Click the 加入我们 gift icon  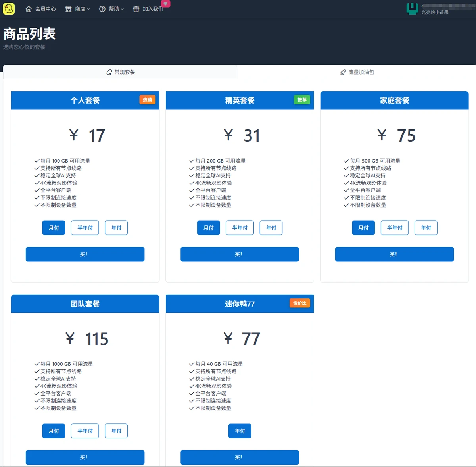click(136, 9)
